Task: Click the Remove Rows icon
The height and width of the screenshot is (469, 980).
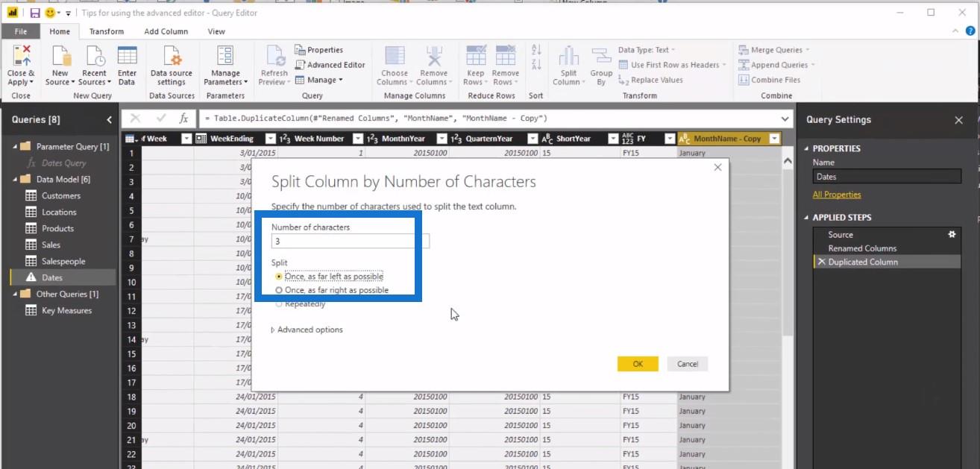Action: pos(506,56)
